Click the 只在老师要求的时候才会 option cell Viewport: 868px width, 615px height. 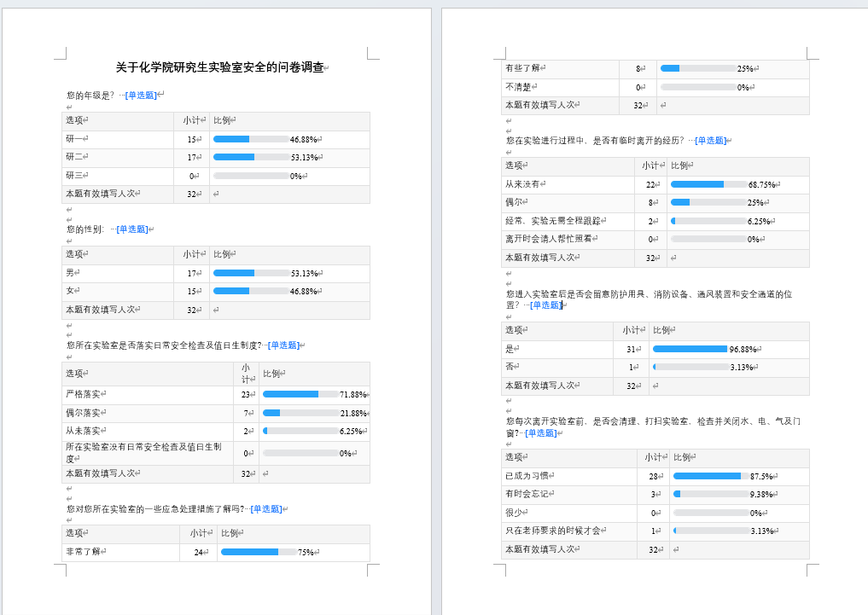(x=569, y=531)
